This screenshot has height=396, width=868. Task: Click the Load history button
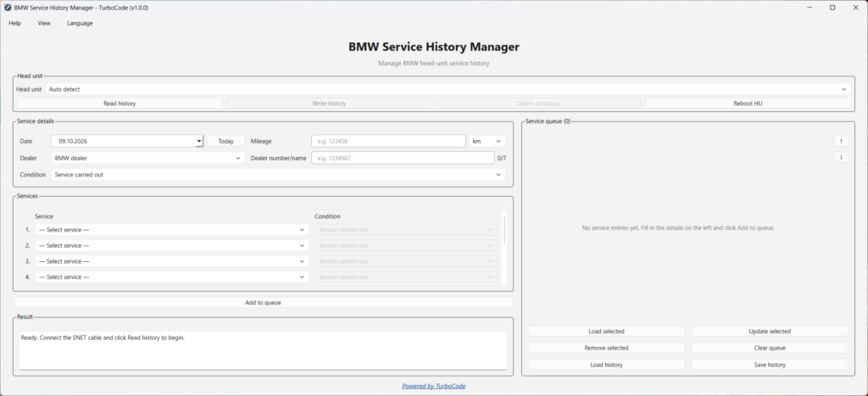pos(606,365)
